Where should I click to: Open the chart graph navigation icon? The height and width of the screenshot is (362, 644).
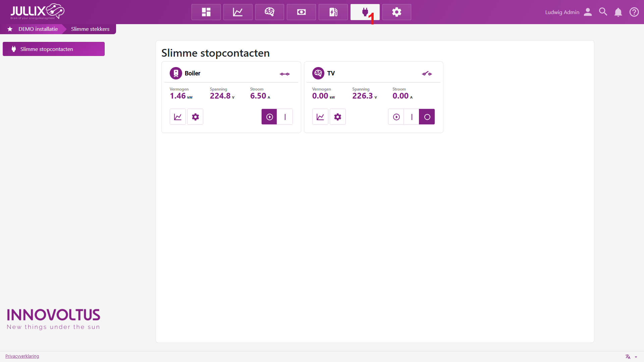coord(238,12)
